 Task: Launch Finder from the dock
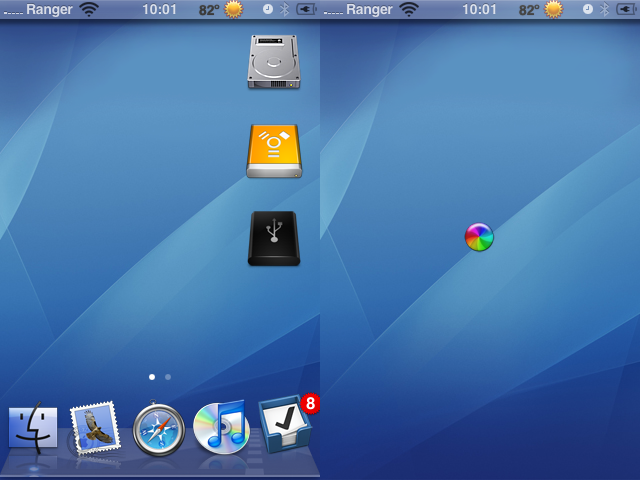33,428
